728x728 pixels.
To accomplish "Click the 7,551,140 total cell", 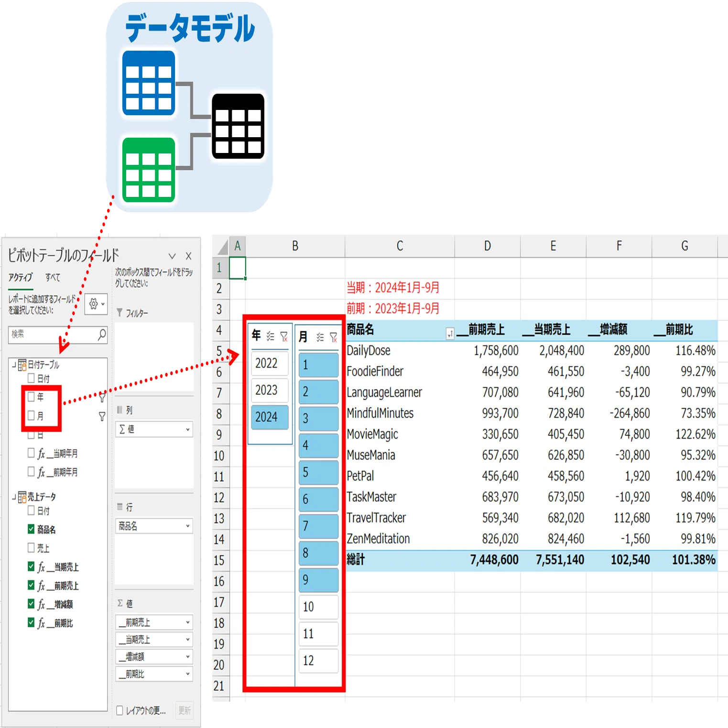I will [x=553, y=560].
